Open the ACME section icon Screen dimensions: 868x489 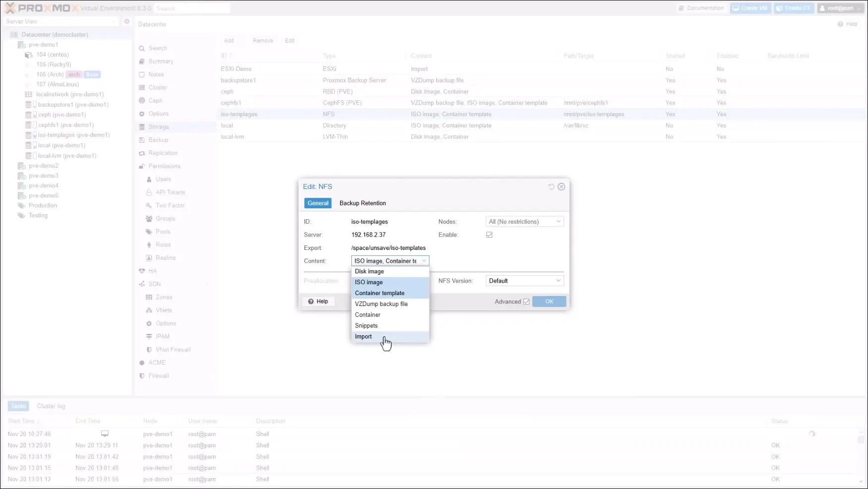(x=142, y=363)
